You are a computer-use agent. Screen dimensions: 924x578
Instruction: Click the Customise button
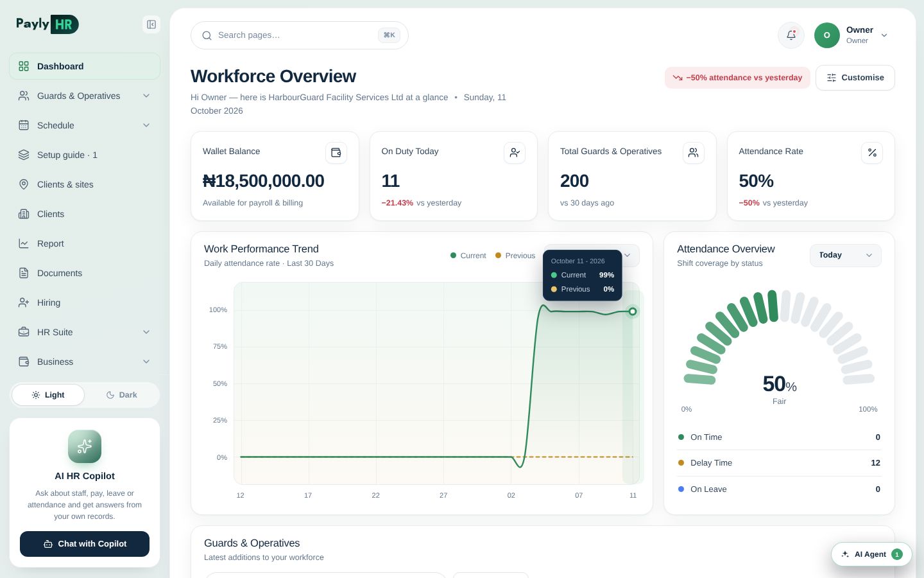855,78
